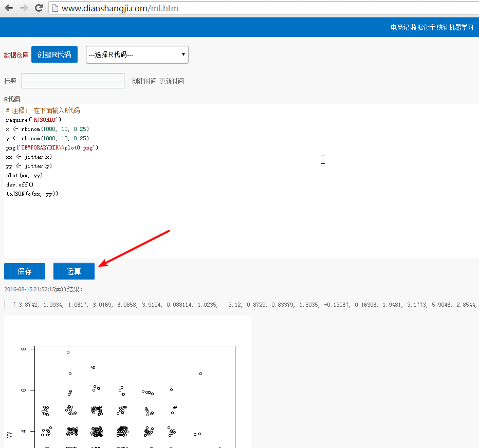
Task: Click the code line xx <- jitter(x)
Action: (x=29, y=157)
